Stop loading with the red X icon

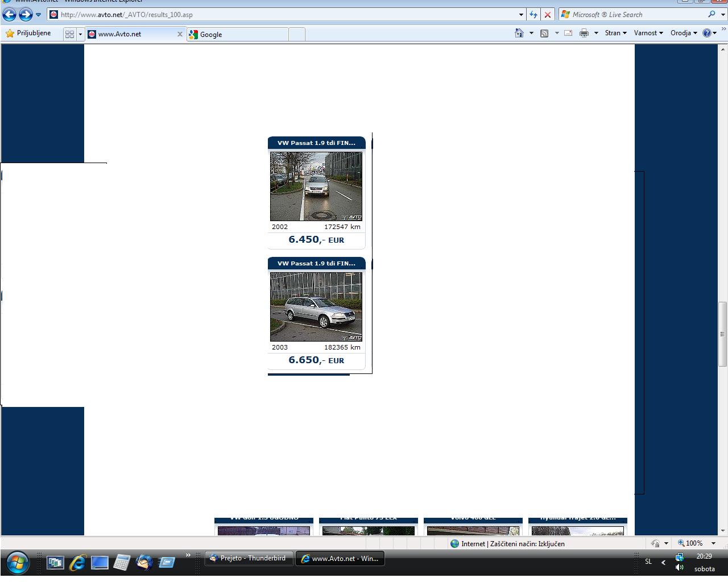pyautogui.click(x=548, y=15)
